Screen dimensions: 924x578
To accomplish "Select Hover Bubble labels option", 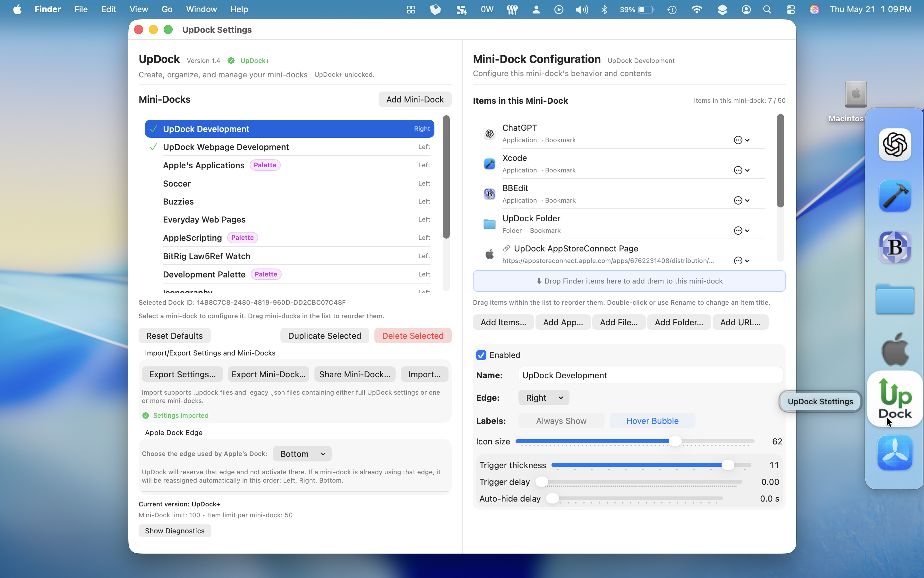I will [x=652, y=421].
